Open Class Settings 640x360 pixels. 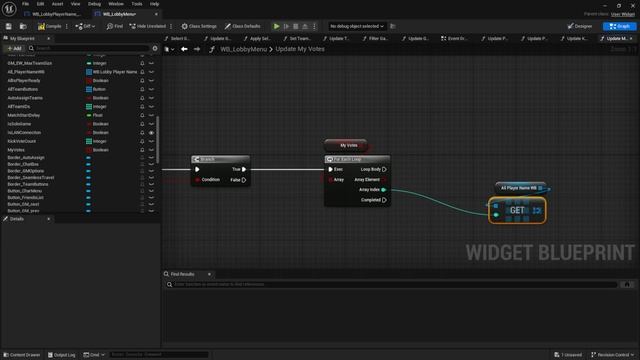[199, 26]
